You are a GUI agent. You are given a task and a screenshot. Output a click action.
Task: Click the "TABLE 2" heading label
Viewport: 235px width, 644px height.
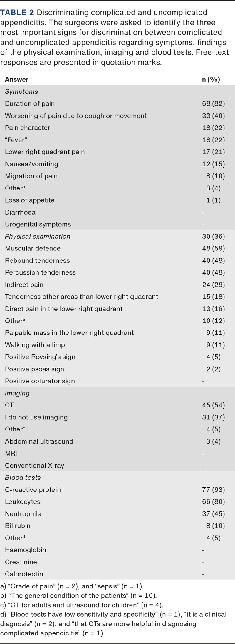click(x=17, y=13)
